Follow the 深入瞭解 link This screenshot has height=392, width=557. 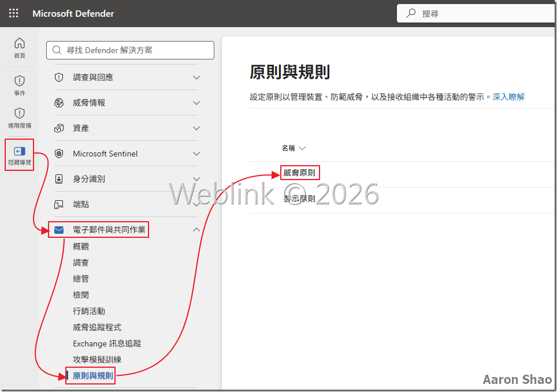pyautogui.click(x=508, y=97)
